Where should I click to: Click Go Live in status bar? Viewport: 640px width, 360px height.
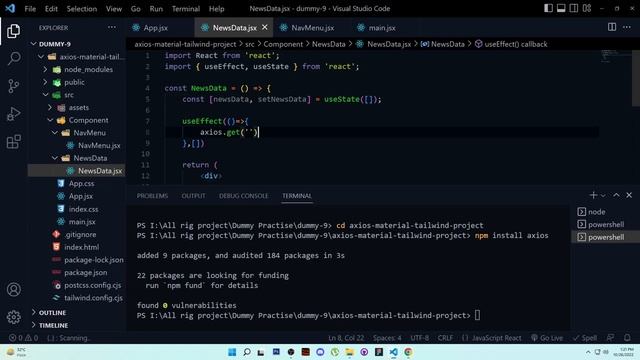pyautogui.click(x=547, y=338)
